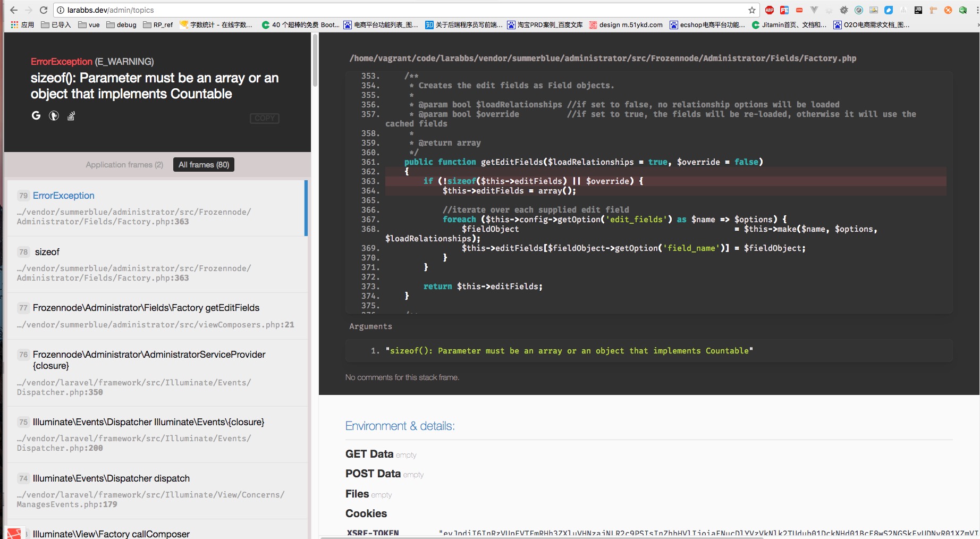This screenshot has width=980, height=539.
Task: View site information icon in address bar
Action: (x=61, y=10)
